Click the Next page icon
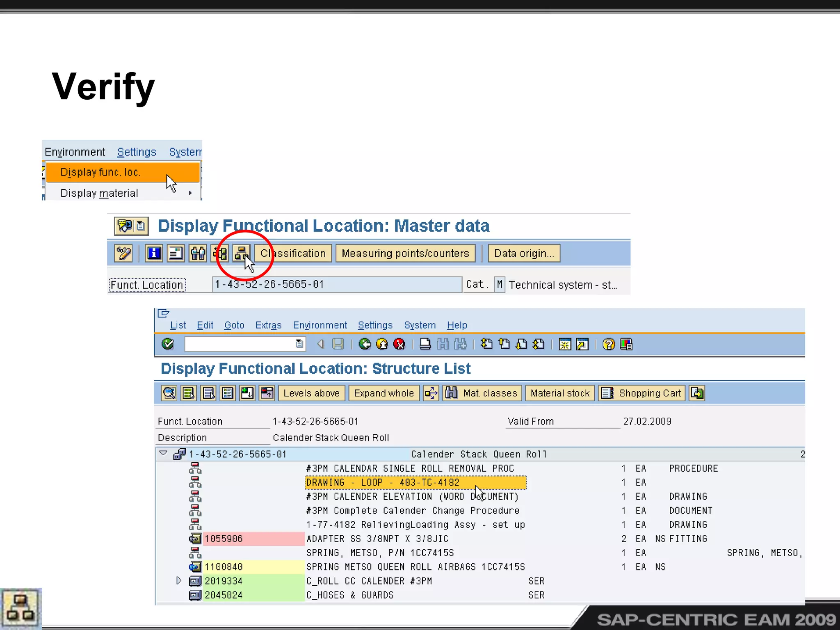This screenshot has height=630, width=840. click(x=521, y=344)
